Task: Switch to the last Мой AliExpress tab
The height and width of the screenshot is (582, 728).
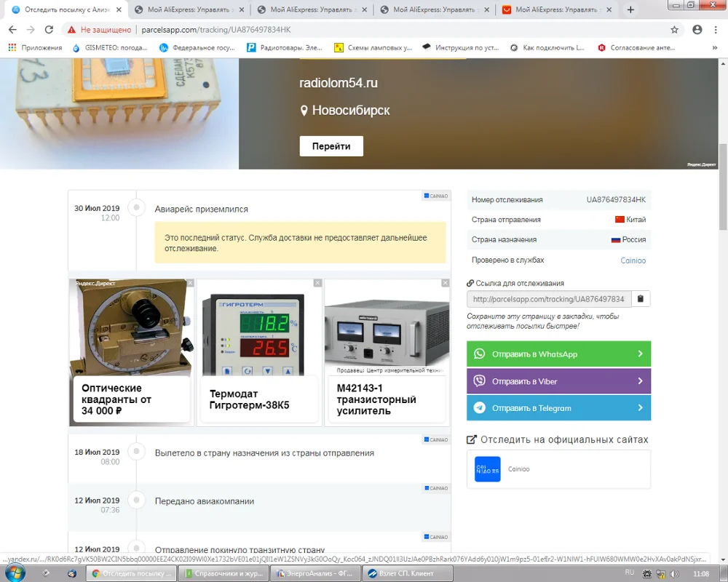Action: coord(556,9)
